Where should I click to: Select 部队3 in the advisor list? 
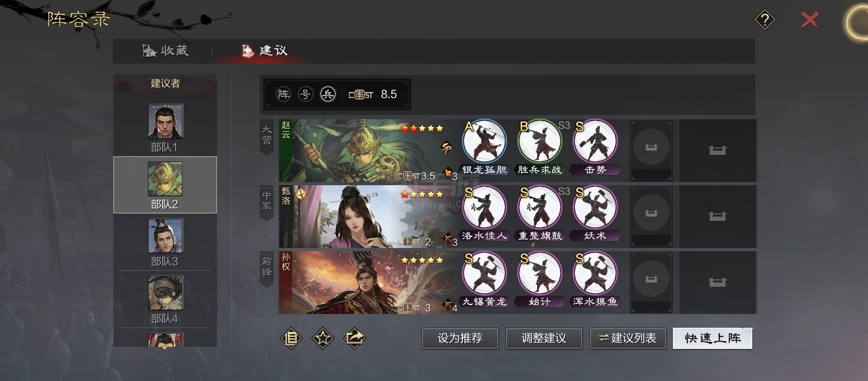[165, 242]
